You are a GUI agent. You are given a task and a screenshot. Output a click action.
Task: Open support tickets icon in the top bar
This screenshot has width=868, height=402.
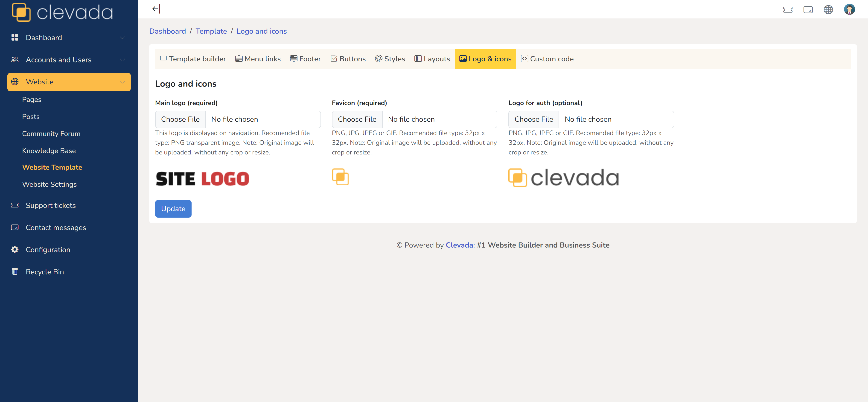[787, 9]
